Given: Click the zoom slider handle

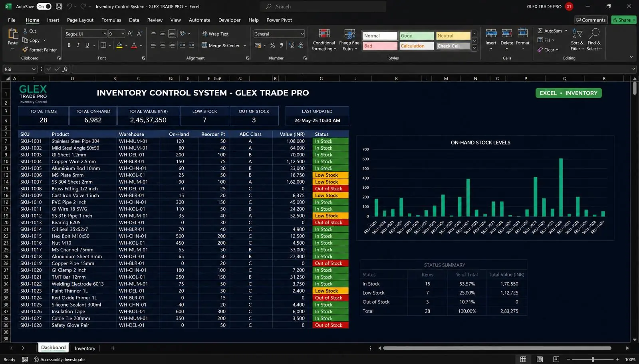Looking at the screenshot, I should click(x=593, y=359).
